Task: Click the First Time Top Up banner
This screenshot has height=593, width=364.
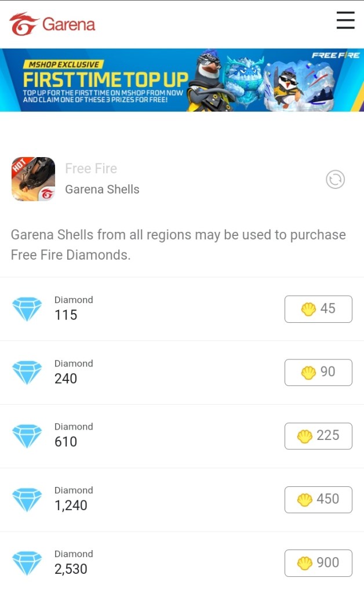Action: click(182, 80)
